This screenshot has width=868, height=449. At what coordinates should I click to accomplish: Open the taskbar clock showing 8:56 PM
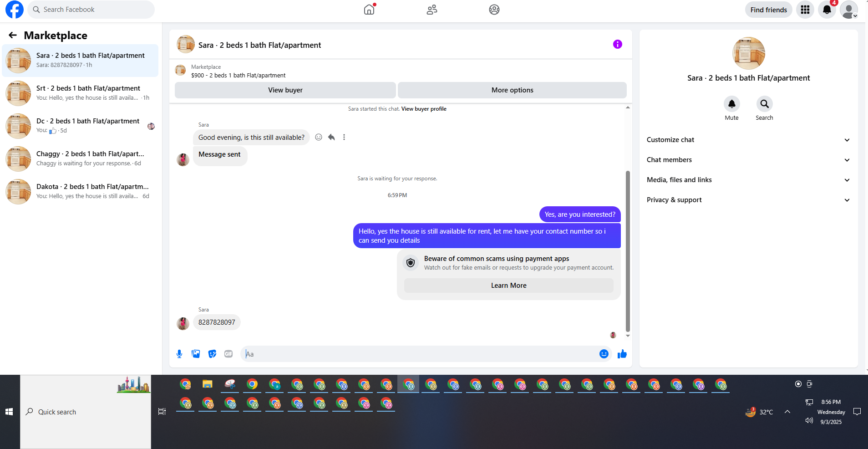(x=831, y=412)
